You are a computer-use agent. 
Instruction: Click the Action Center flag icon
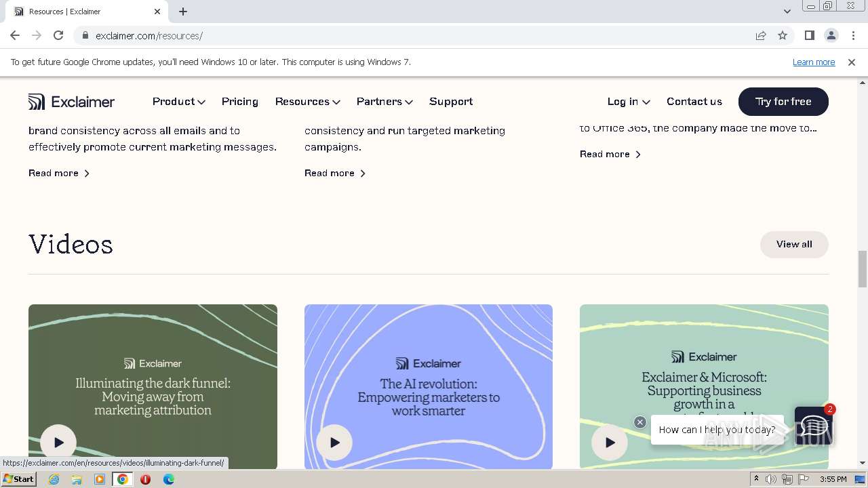coord(803,479)
